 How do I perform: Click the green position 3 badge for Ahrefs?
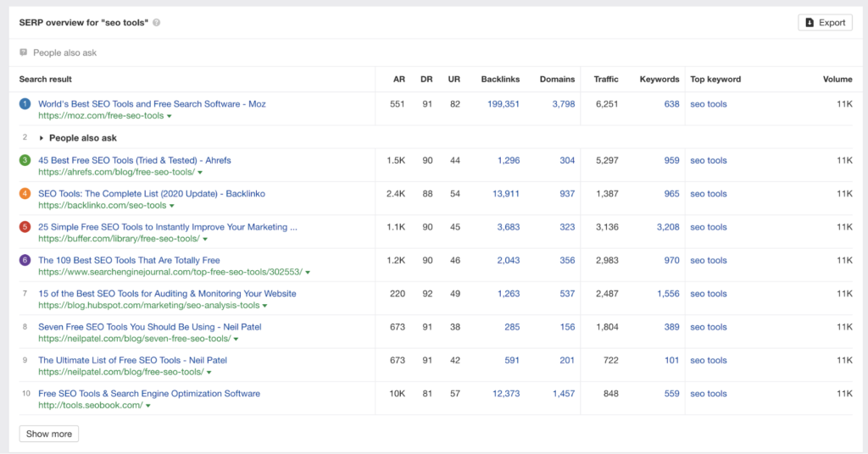point(25,160)
